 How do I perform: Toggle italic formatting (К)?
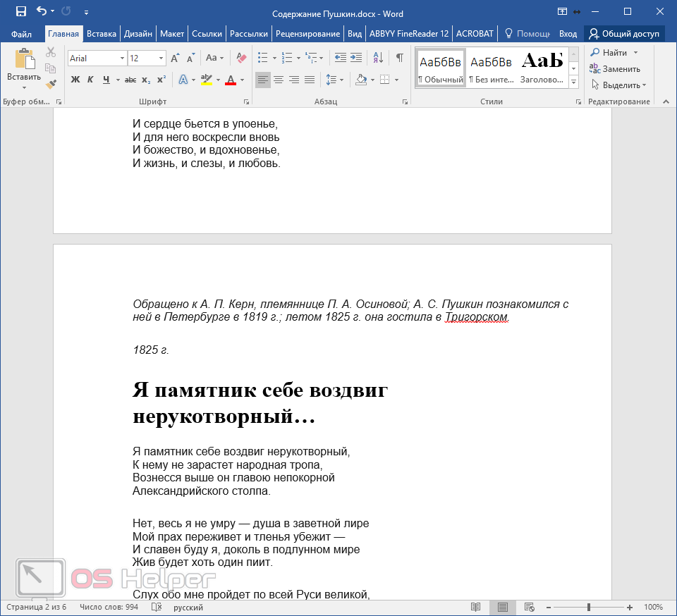click(91, 80)
